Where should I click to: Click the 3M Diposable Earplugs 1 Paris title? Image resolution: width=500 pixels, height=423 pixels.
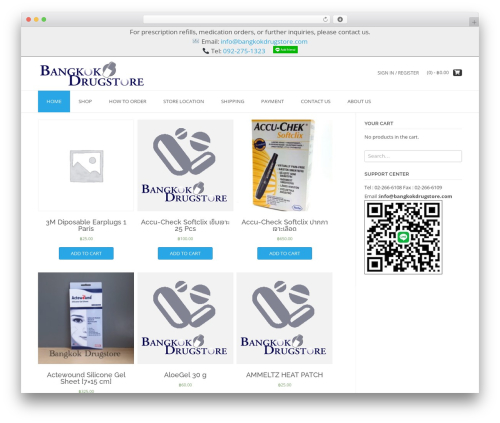click(x=86, y=225)
